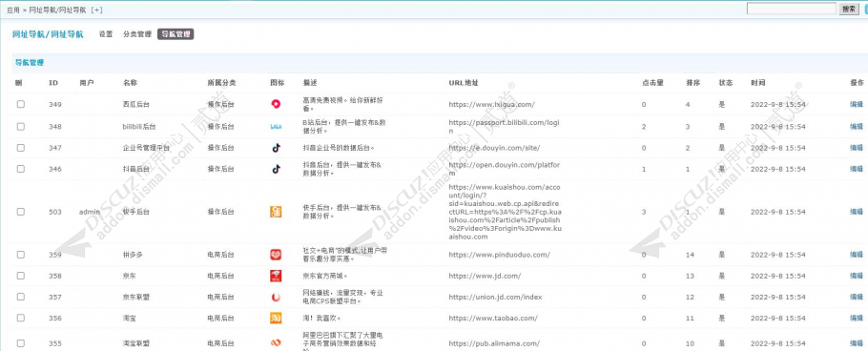868x351 pixels.
Task: Click 编辑 for row 359 拼多多
Action: pos(857,255)
